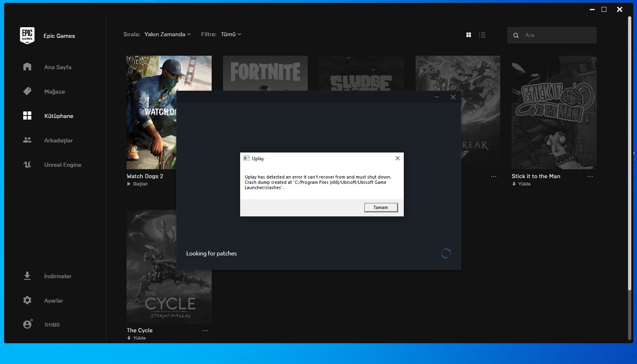Image resolution: width=637 pixels, height=364 pixels.
Task: Click the Epic Games logo icon
Action: coord(27,35)
